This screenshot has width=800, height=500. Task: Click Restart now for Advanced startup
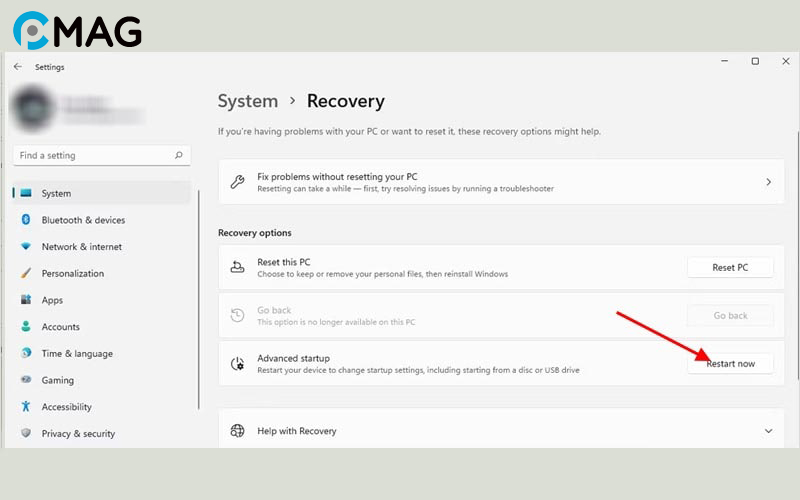coord(730,364)
